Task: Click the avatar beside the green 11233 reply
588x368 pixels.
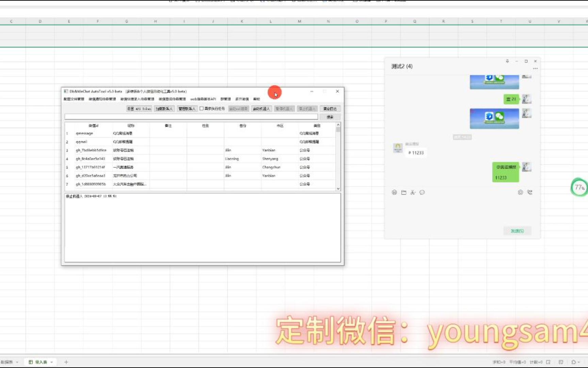Action: click(526, 167)
